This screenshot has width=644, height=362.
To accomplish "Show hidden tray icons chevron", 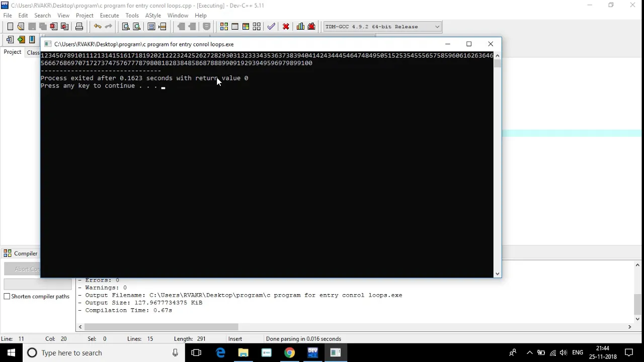I will point(529,353).
